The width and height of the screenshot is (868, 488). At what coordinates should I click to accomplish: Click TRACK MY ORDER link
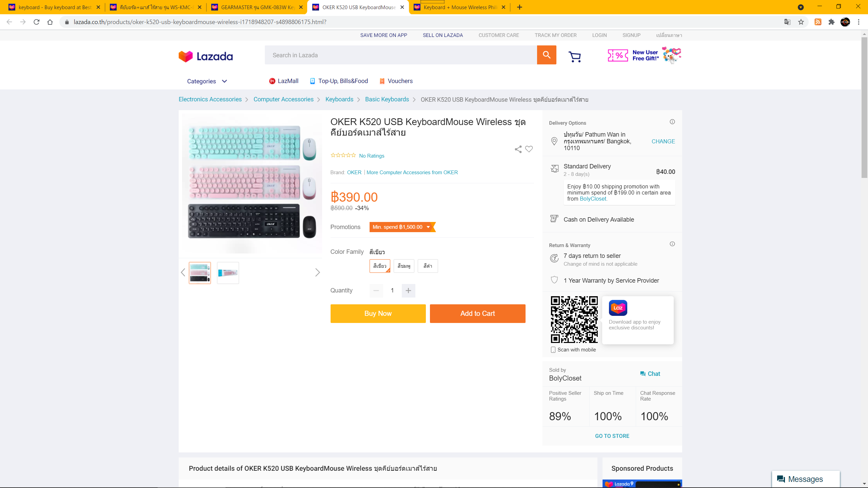click(555, 35)
